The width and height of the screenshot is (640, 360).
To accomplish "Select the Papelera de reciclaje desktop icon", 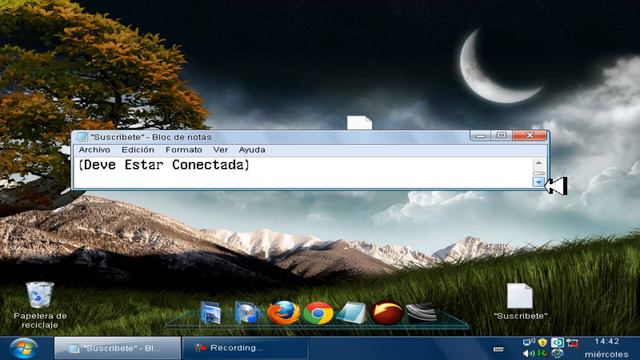I will coord(40,305).
